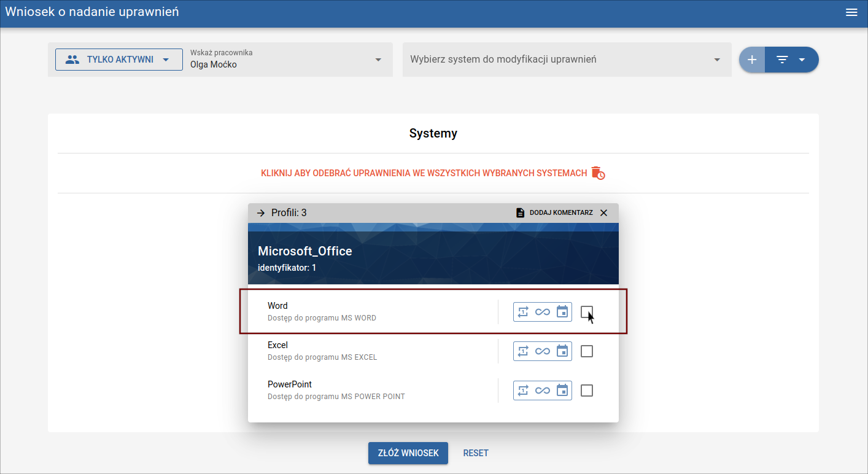Open the hamburger menu in header
The height and width of the screenshot is (474, 868).
click(x=851, y=12)
